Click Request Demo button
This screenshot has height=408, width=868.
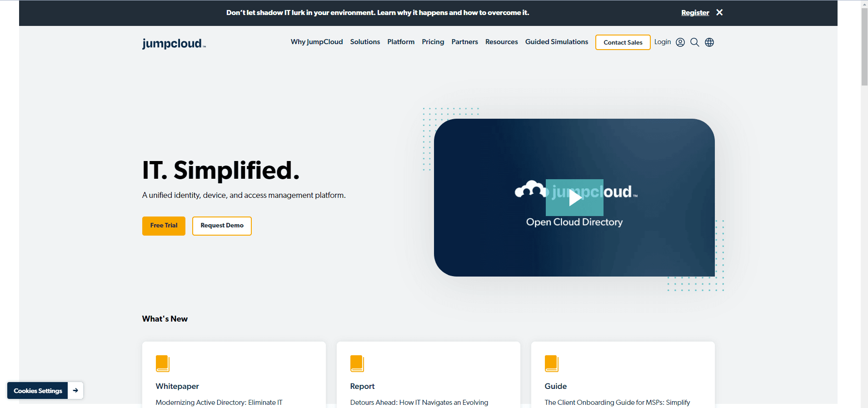pos(222,226)
